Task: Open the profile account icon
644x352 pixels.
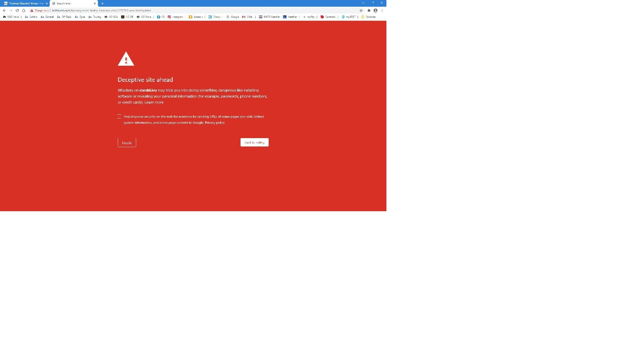Action: click(x=375, y=10)
